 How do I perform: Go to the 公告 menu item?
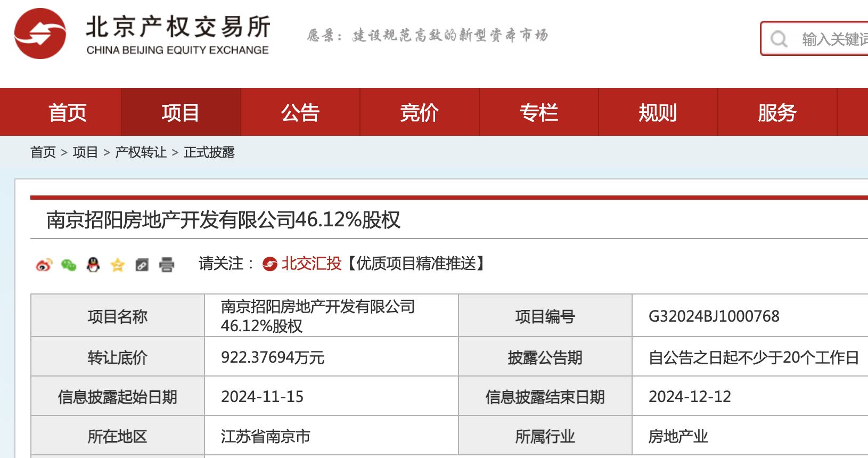tap(300, 112)
